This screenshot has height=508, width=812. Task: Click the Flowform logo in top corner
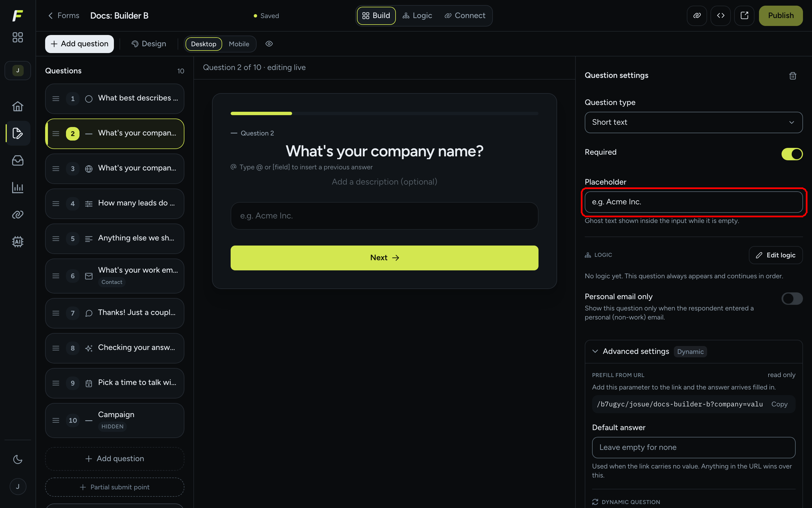(17, 16)
